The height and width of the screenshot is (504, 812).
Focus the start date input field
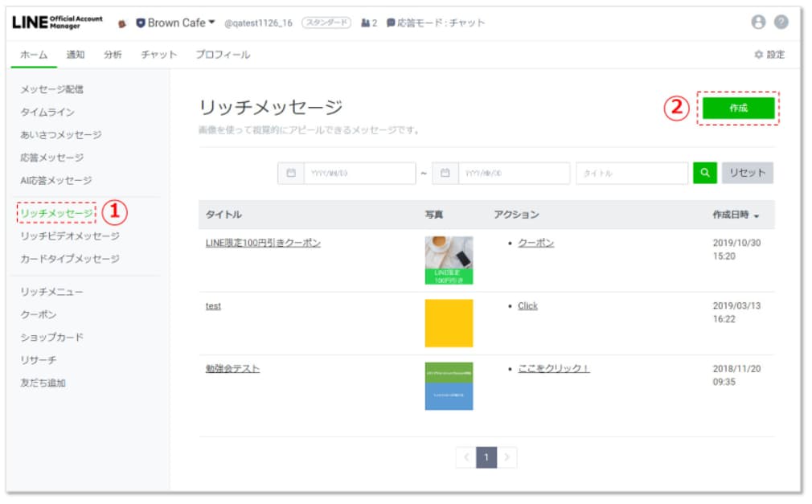coord(359,173)
